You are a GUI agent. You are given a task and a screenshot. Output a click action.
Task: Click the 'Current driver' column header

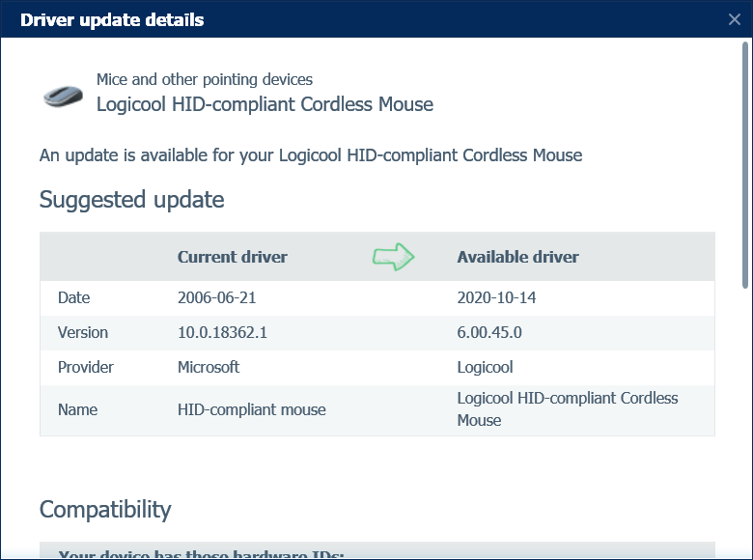click(232, 257)
